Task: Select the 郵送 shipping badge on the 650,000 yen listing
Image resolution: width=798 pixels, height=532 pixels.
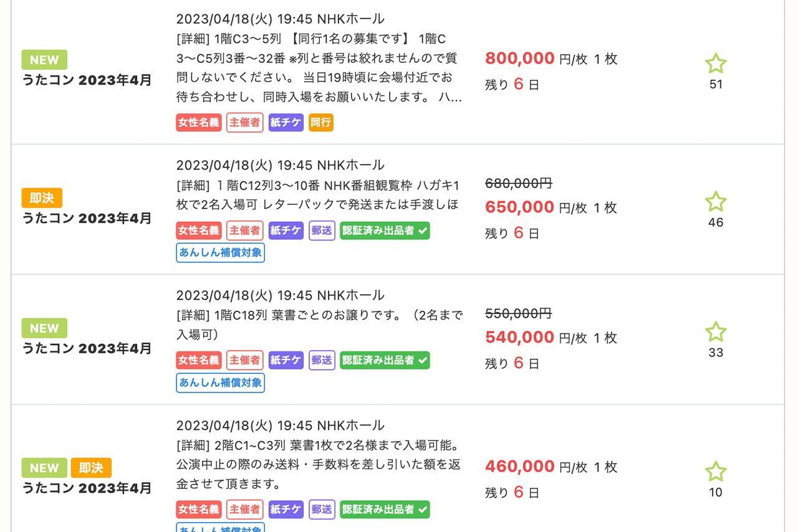Action: coord(321,230)
